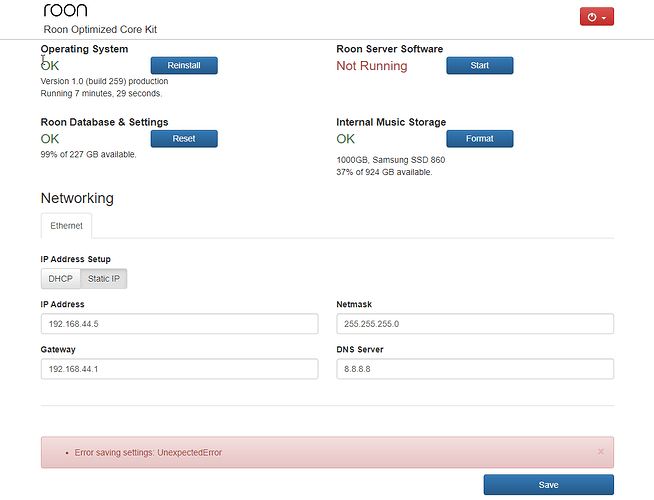This screenshot has width=654, height=500.
Task: Start the Roon Server Software
Action: pos(480,65)
